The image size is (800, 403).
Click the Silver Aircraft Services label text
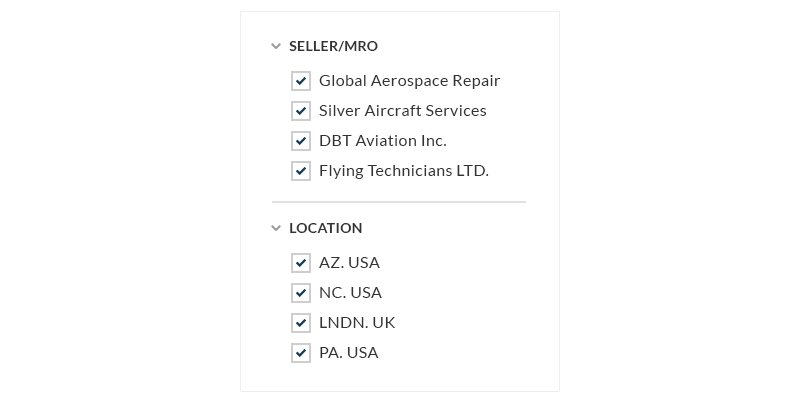click(403, 111)
